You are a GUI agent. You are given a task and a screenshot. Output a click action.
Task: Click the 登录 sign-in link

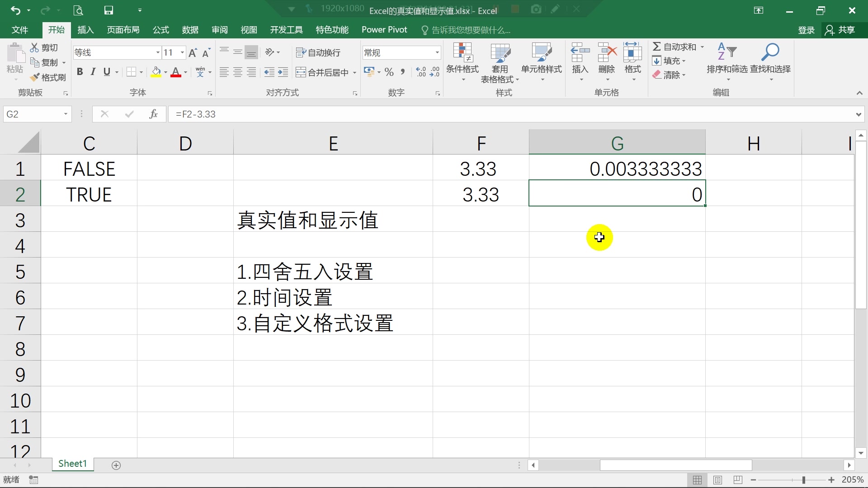coord(807,30)
